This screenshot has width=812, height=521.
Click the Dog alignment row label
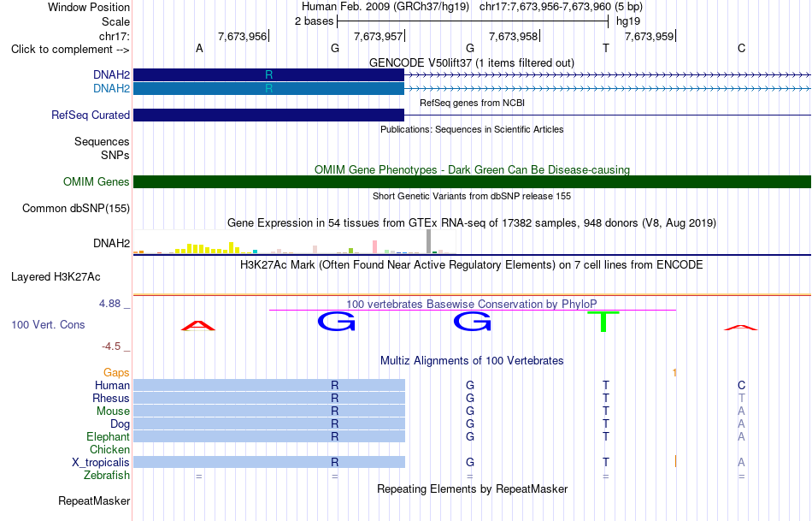[x=121, y=424]
